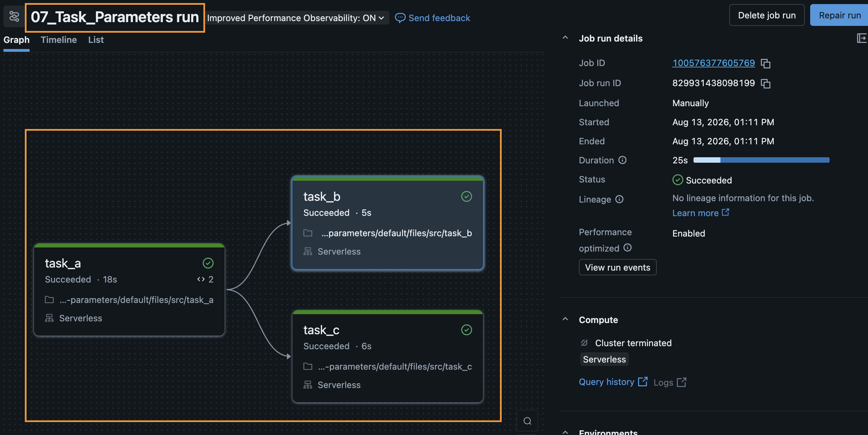Viewport: 868px width, 435px height.
Task: Open Job ID 100576377605769 link
Action: point(714,63)
